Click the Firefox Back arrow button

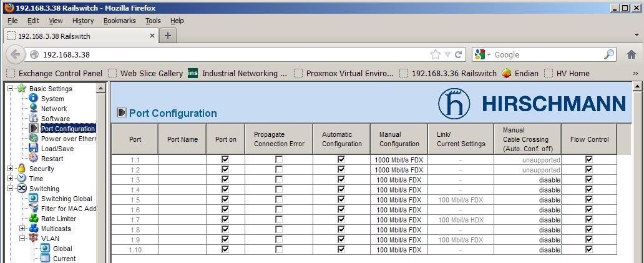click(15, 54)
